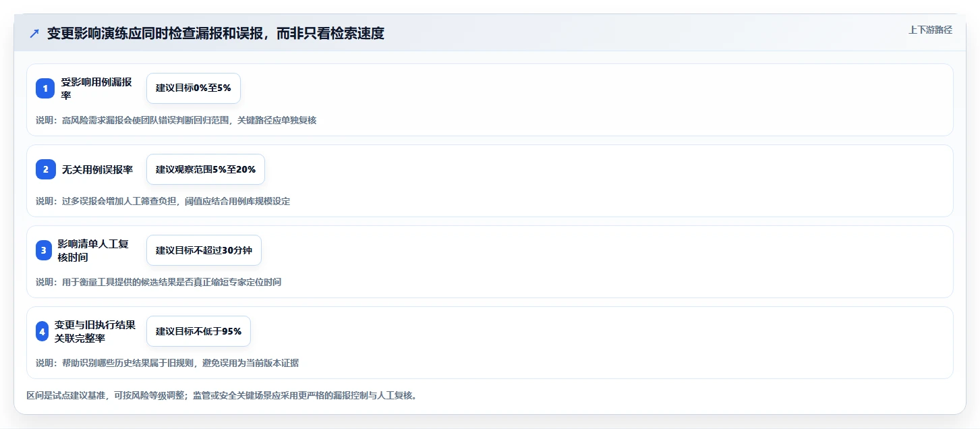
Task: Click number badge 2 for 无关用例误报率
Action: pos(45,169)
